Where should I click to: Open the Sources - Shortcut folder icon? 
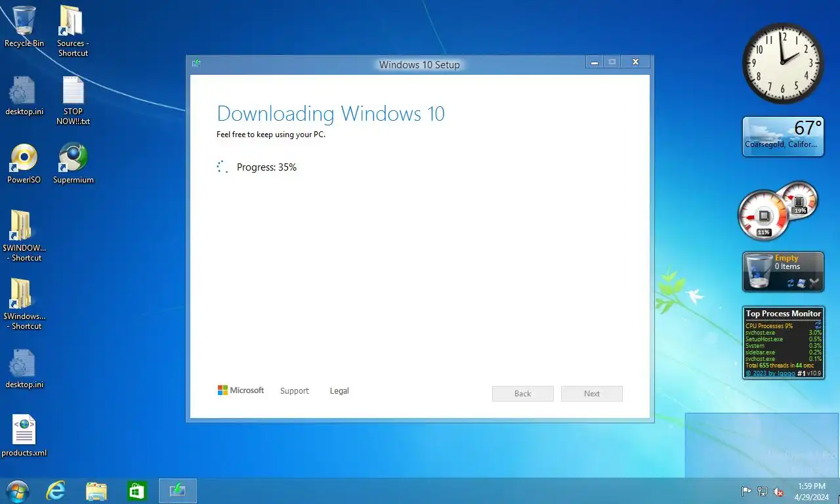[72, 31]
